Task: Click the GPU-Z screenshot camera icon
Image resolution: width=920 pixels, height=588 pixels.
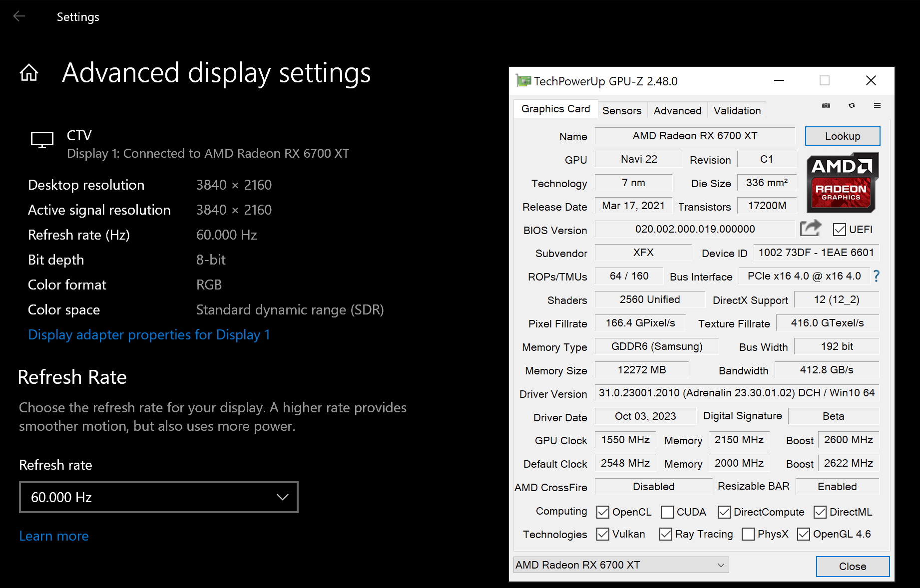Action: click(x=826, y=105)
